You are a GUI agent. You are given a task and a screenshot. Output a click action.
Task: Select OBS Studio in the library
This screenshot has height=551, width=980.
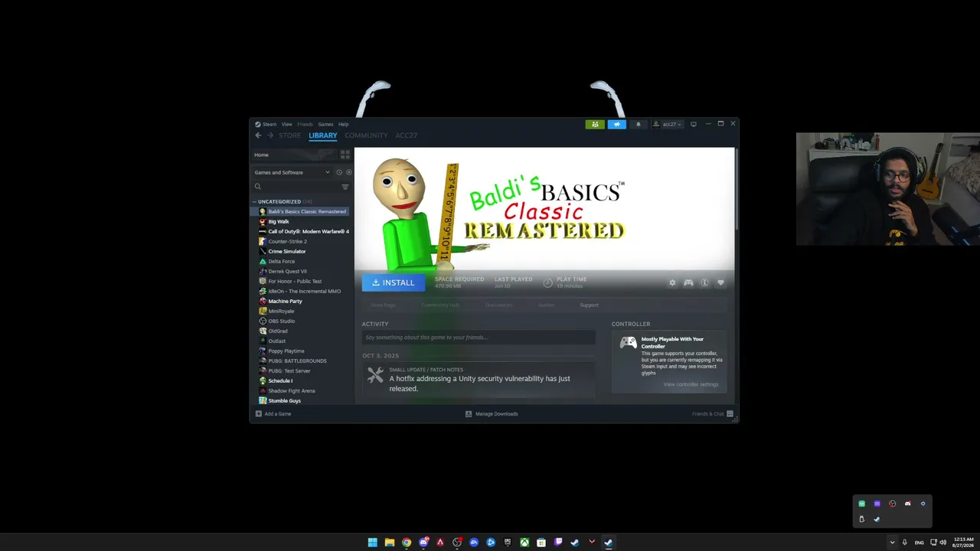301,321
